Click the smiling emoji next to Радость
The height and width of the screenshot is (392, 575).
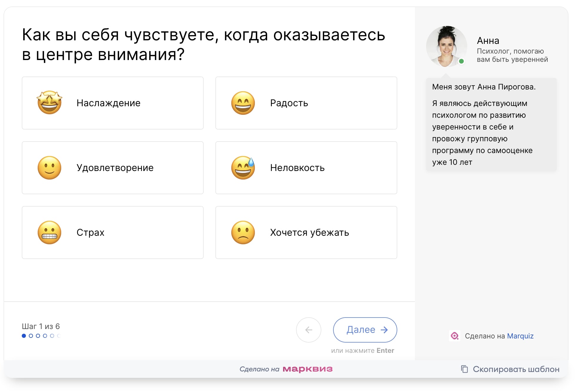pyautogui.click(x=243, y=103)
